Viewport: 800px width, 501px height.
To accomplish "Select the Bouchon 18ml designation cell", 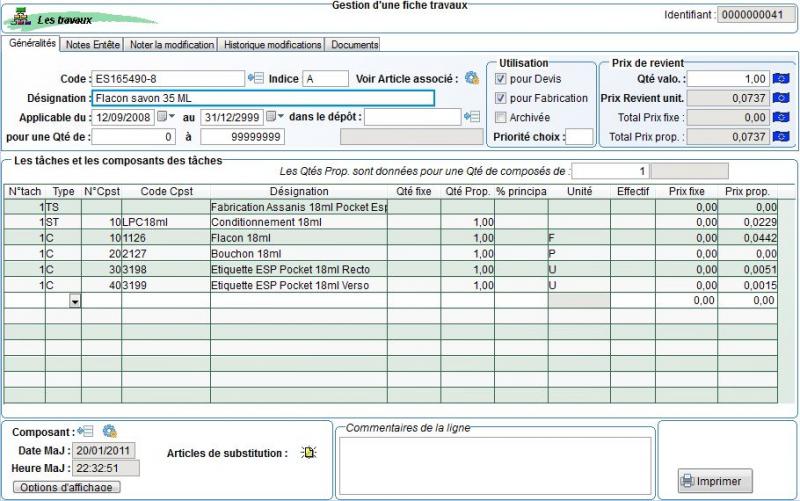I will click(299, 254).
